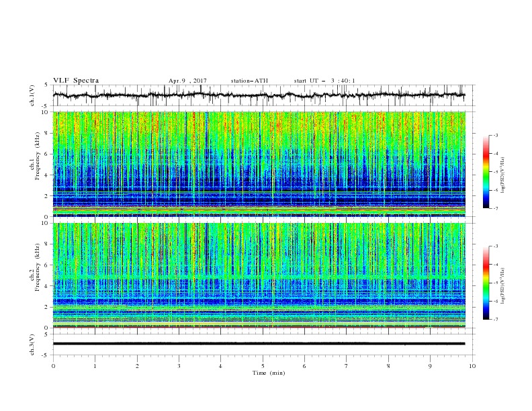The height and width of the screenshot is (411, 532).
Task: Click the ch.2 color bar "log(PSD)(V²/Hz)" label
Action: click(503, 286)
